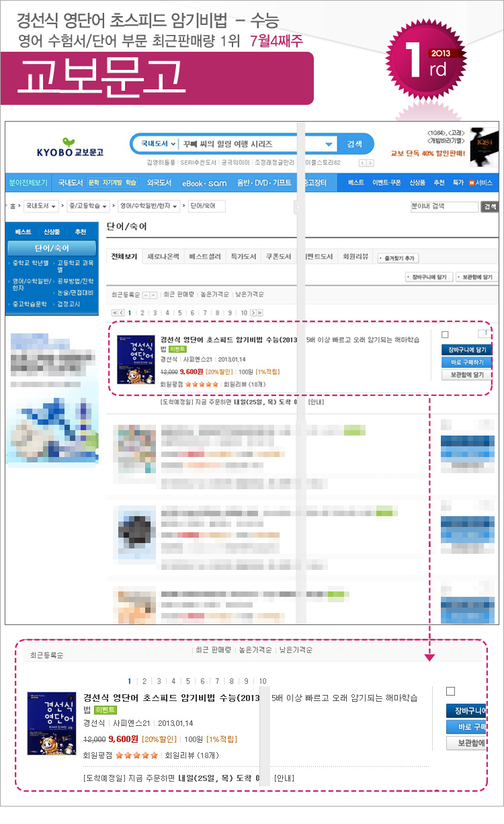
Task: Go to previous page with the single-left arrow
Action: [122, 313]
